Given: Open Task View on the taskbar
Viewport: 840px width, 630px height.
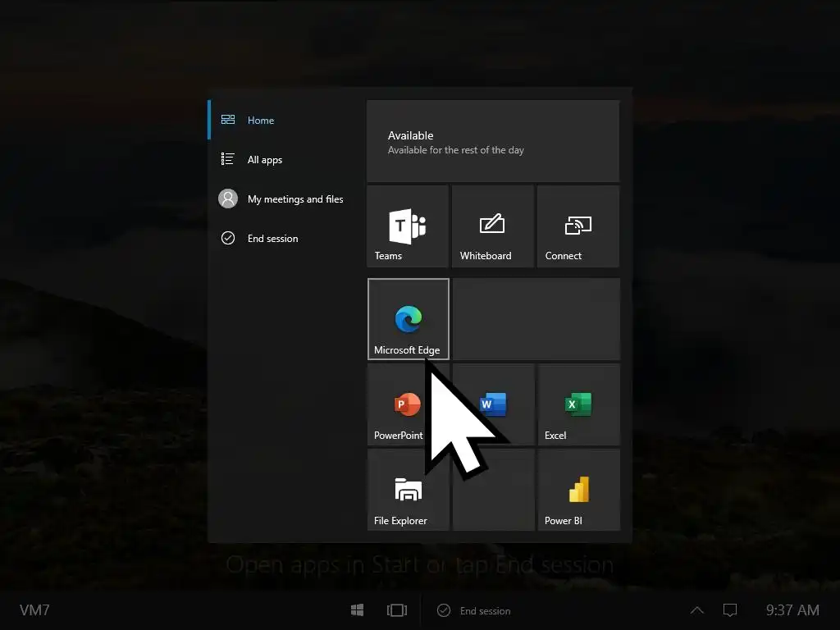Looking at the screenshot, I should click(x=397, y=610).
